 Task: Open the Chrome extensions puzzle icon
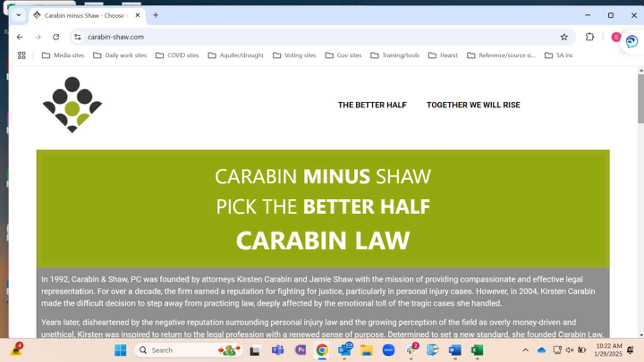coord(590,37)
